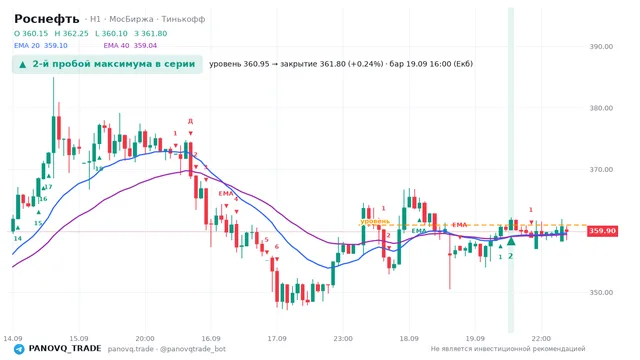Click the red '6' signal number marker
The width and height of the screenshot is (640, 360).
pyautogui.click(x=277, y=247)
